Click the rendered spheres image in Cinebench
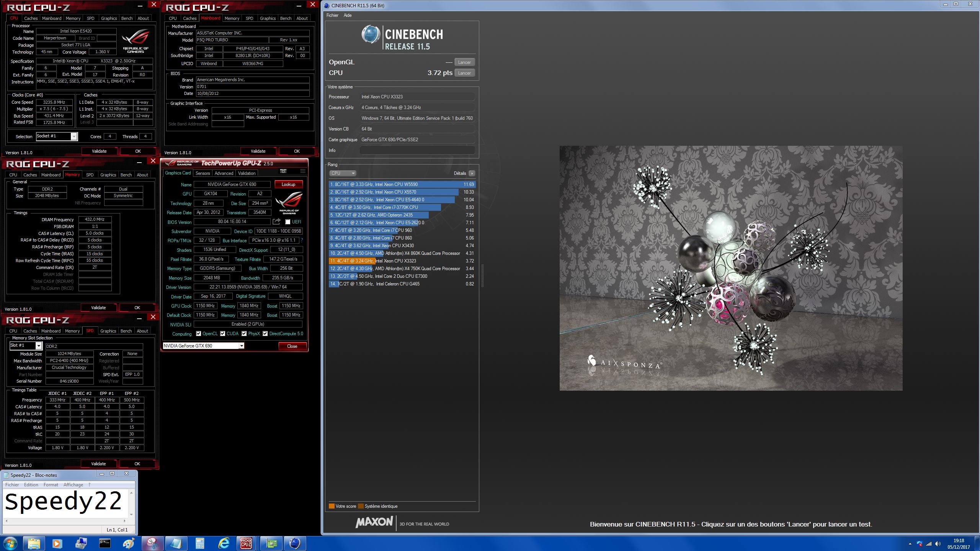Screen dimensions: 980x551 point(731,268)
